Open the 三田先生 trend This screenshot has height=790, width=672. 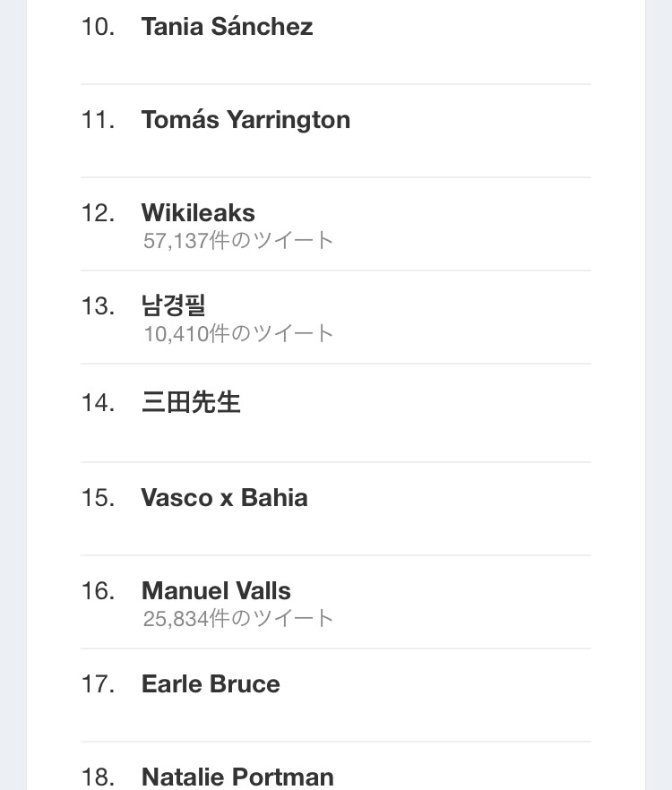(191, 402)
